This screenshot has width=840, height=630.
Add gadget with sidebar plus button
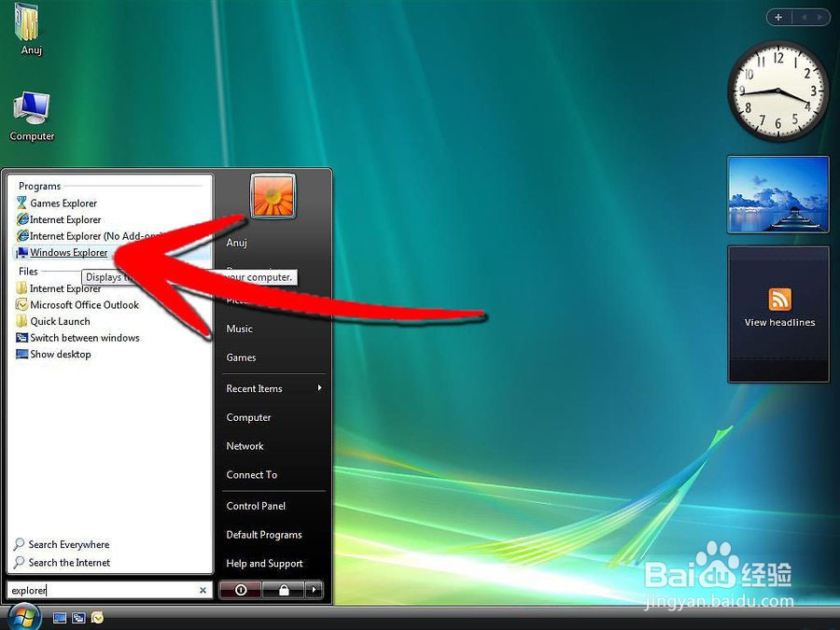779,17
